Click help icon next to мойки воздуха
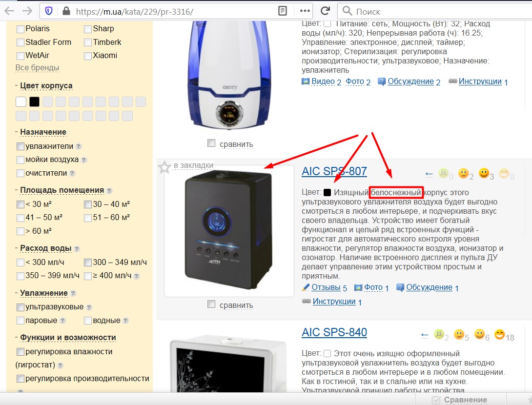The image size is (532, 405). coord(84,160)
